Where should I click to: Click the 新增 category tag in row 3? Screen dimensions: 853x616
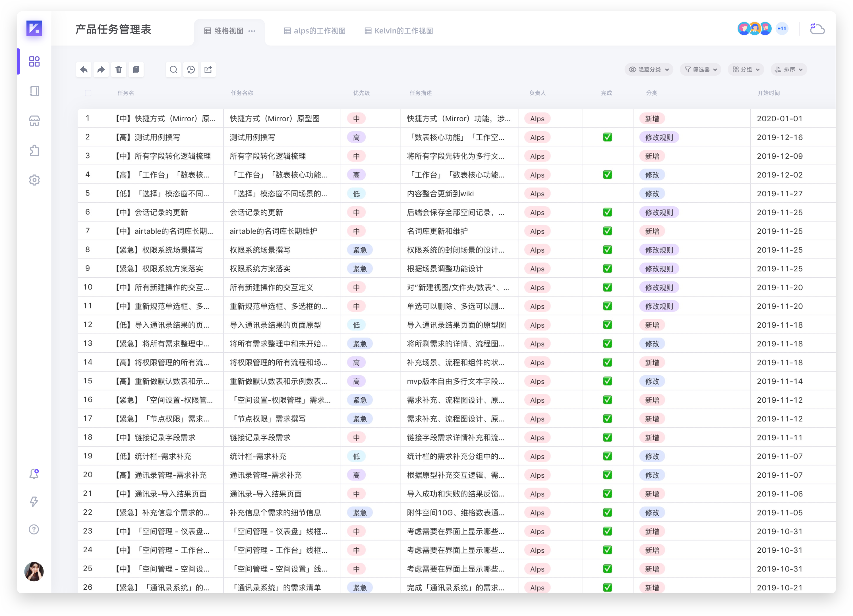(652, 156)
